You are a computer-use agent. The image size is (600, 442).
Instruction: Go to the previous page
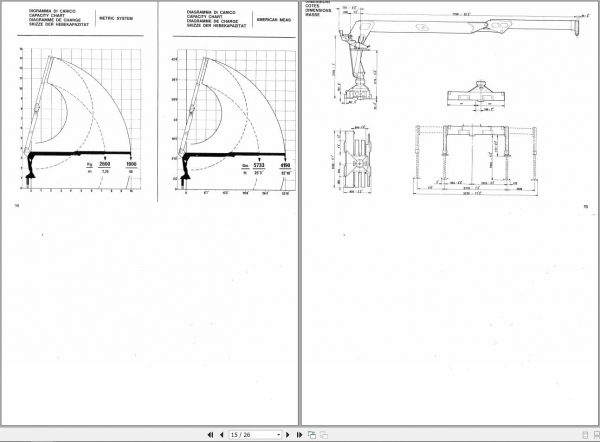(222, 435)
